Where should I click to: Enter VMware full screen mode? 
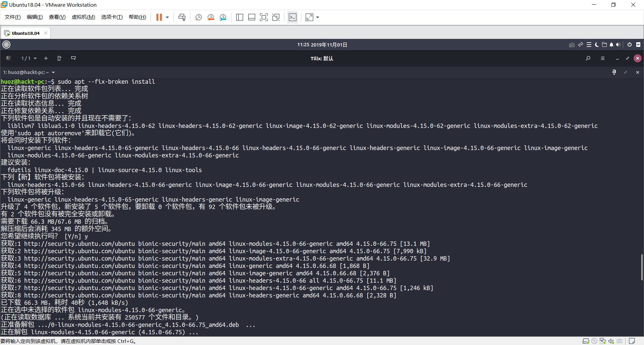click(264, 17)
